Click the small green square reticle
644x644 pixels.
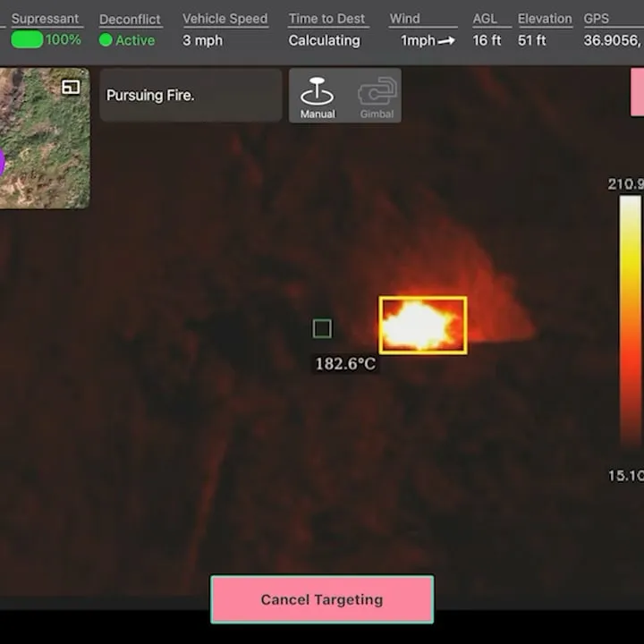point(322,329)
